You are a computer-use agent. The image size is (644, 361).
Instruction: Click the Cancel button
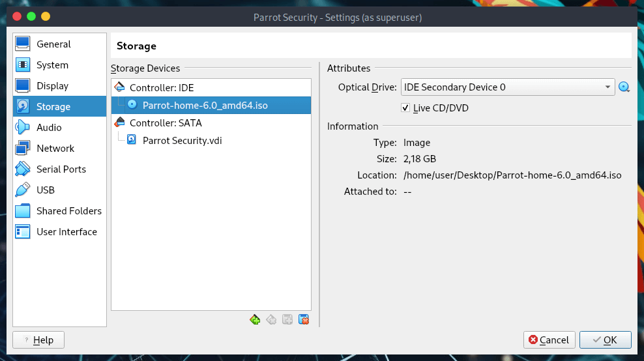549,339
